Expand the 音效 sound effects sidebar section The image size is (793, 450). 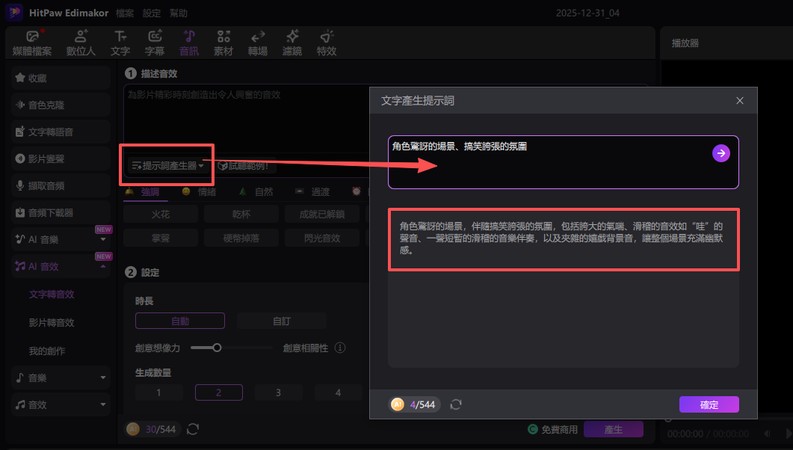(103, 404)
